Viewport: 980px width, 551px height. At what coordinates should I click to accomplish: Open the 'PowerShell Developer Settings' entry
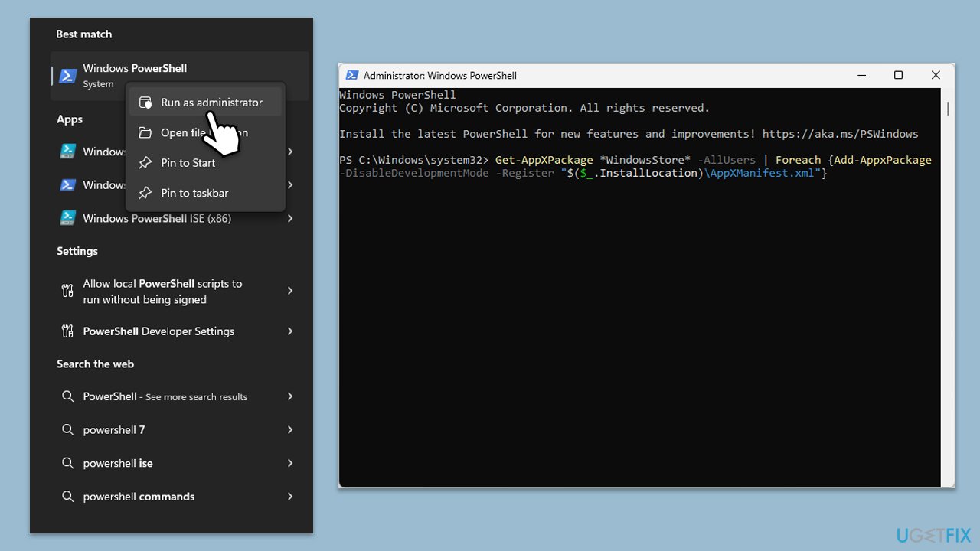[x=180, y=331]
